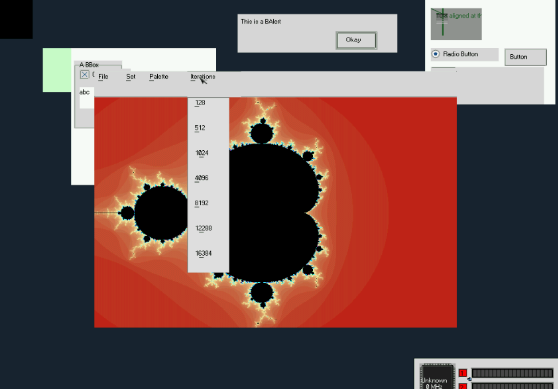Select the 4096 iterations entry
The image size is (558, 389).
click(208, 178)
